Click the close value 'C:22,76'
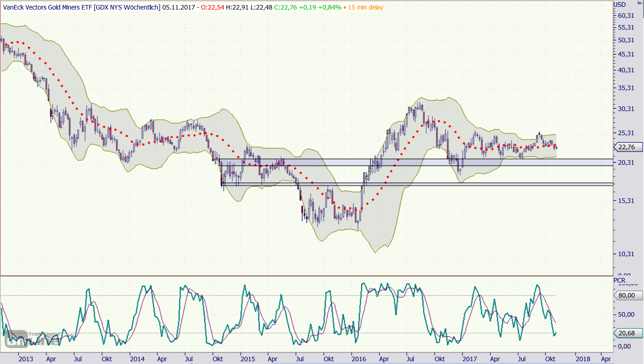 286,7
